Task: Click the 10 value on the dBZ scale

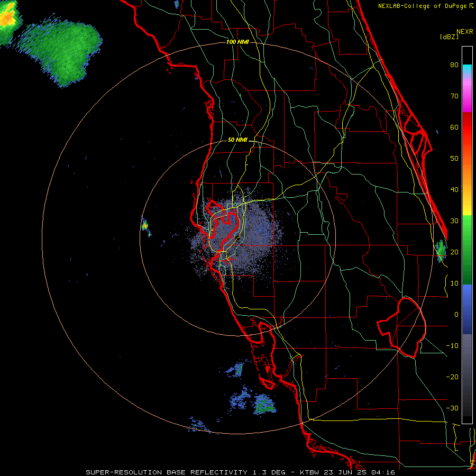Action: point(454,283)
